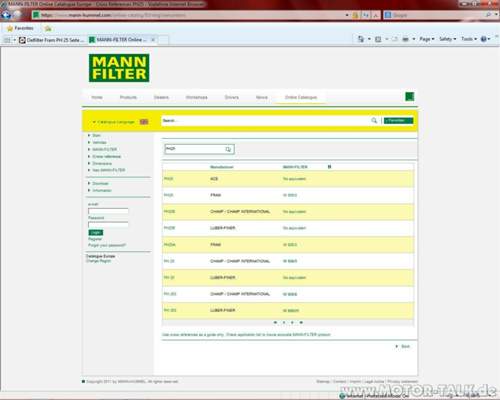Click the add to favorites bar icon
The image size is (500, 400).
tap(48, 29)
